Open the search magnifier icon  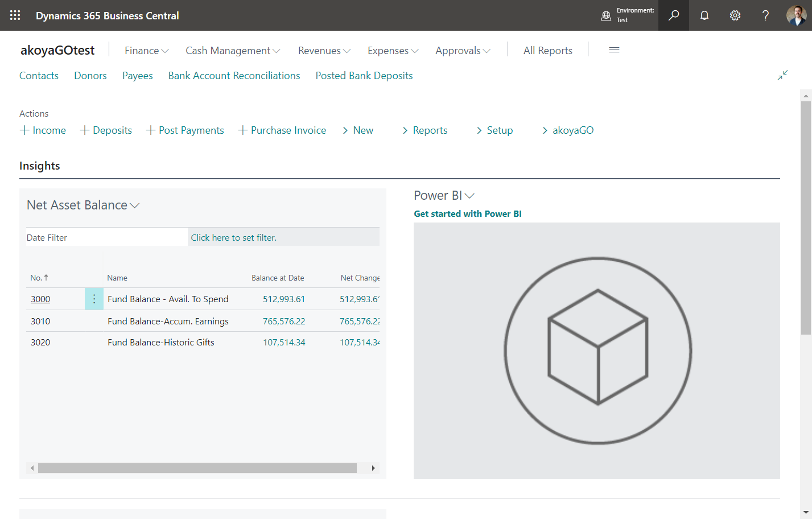coord(674,15)
